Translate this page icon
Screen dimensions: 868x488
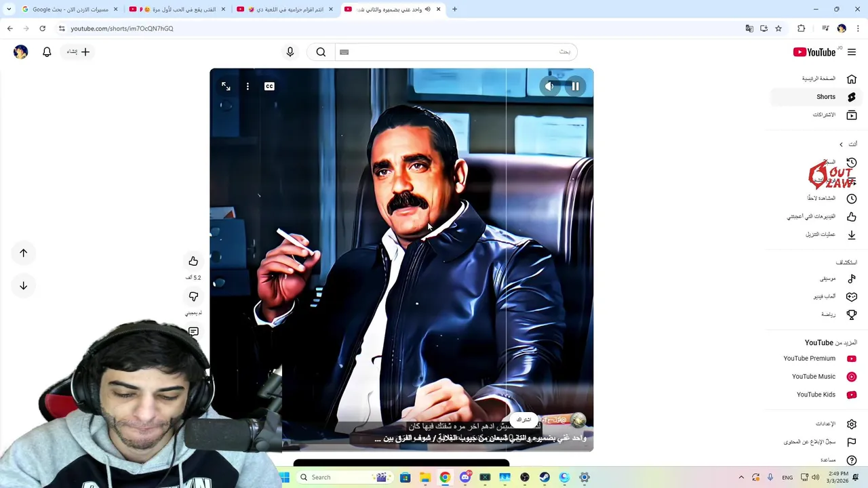click(x=749, y=28)
